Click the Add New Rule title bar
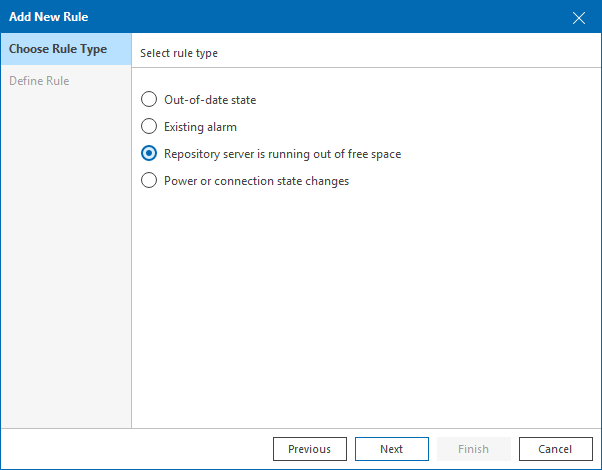This screenshot has height=470, width=602. point(250,17)
